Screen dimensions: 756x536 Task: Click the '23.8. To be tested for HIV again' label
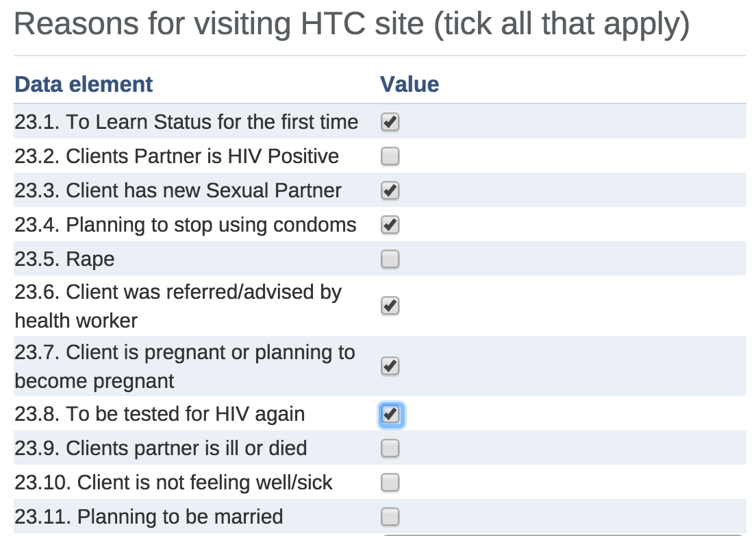click(x=160, y=415)
